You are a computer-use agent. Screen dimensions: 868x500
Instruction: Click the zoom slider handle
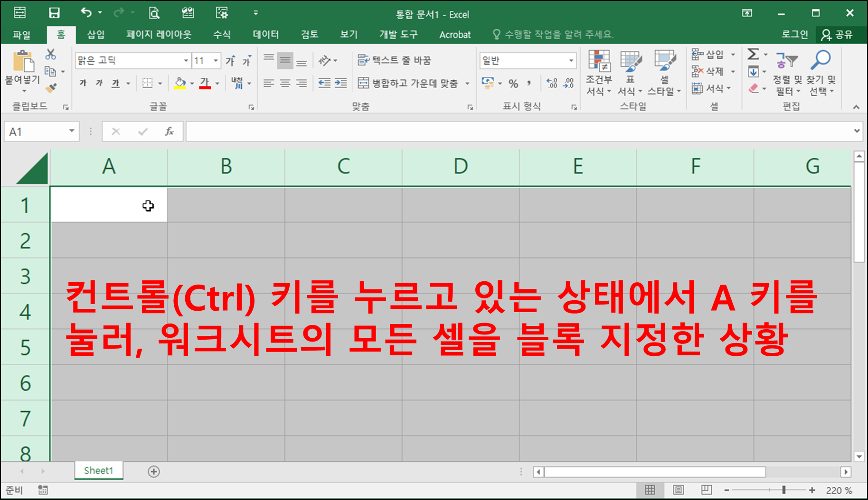click(x=784, y=490)
